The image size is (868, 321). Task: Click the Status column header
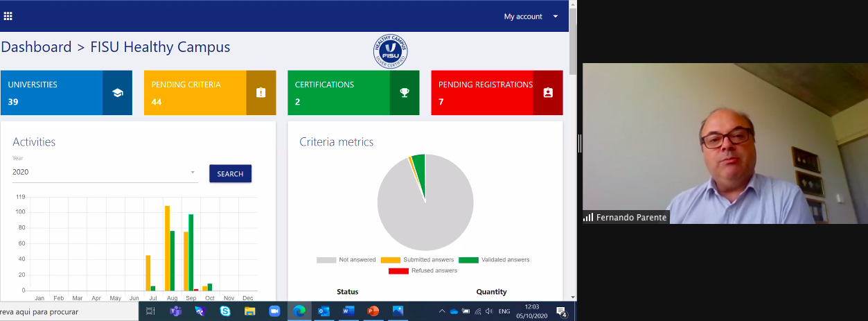click(x=348, y=292)
